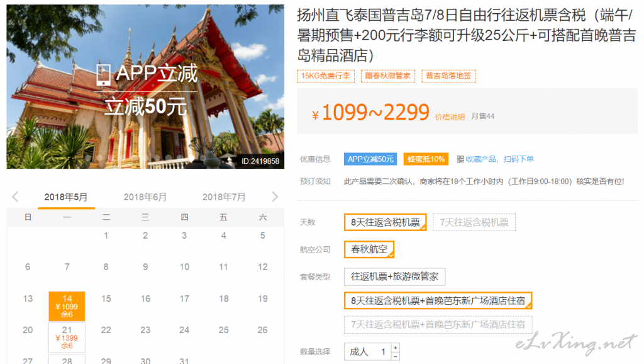The height and width of the screenshot is (364, 644).
Task: Select May 18 on the calendar
Action: (x=223, y=299)
